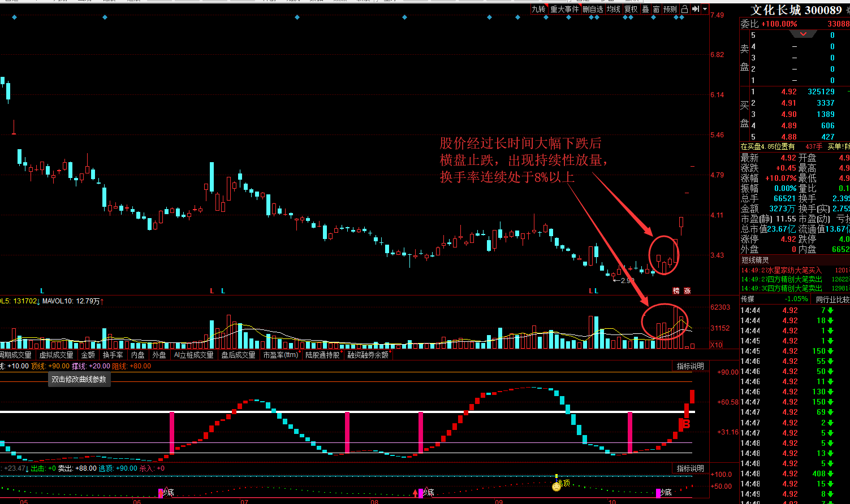
Task: Toggle the 窗 window option
Action: pyautogui.click(x=656, y=9)
